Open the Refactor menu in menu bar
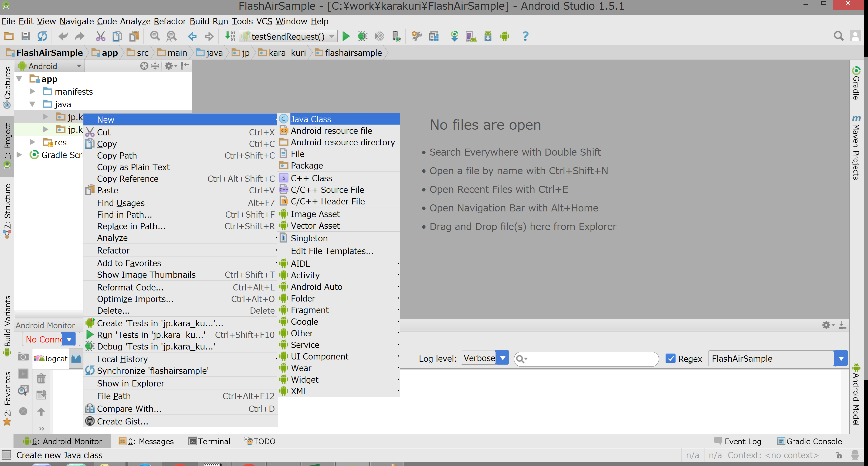The height and width of the screenshot is (466, 868). point(170,21)
